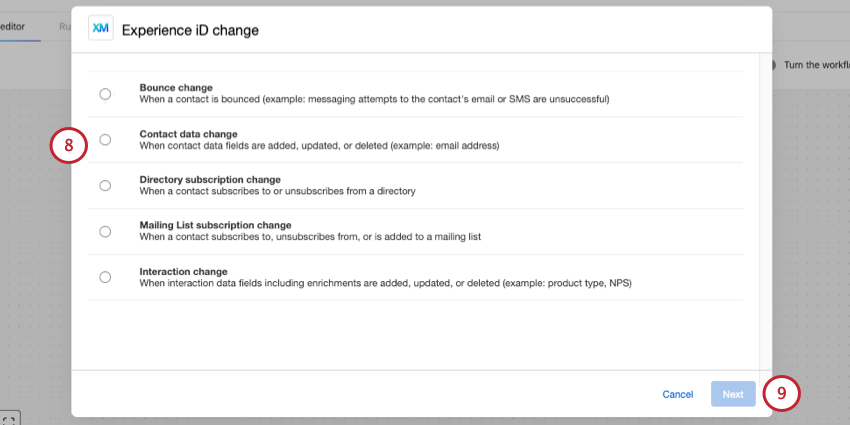850x425 pixels.
Task: Click the Interaction change label text
Action: tap(183, 271)
